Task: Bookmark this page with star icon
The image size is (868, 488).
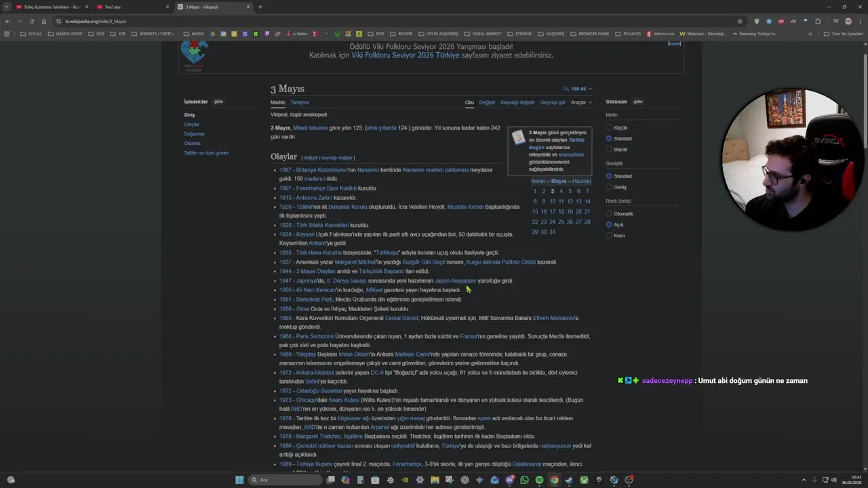Action: (x=740, y=21)
